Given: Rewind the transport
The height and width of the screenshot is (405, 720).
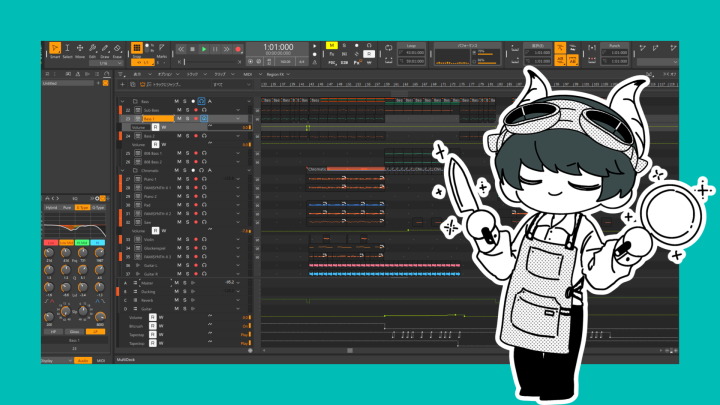Looking at the screenshot, I should 181,49.
